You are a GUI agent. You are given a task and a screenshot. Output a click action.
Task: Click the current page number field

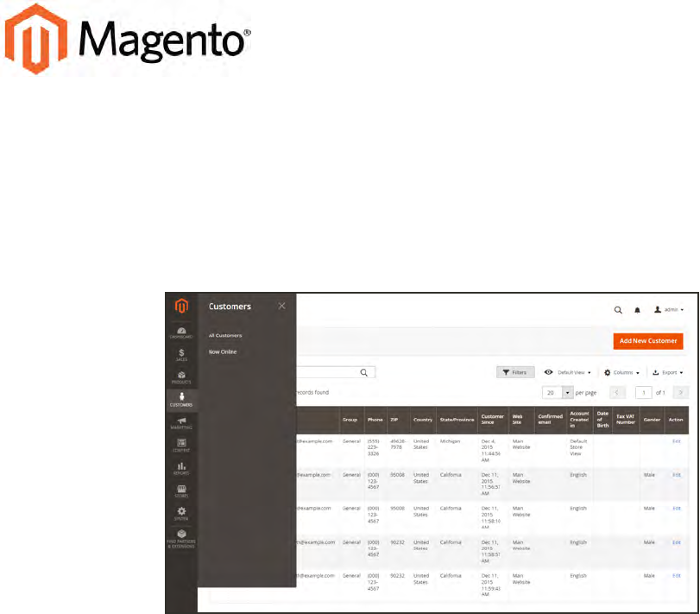click(x=643, y=393)
